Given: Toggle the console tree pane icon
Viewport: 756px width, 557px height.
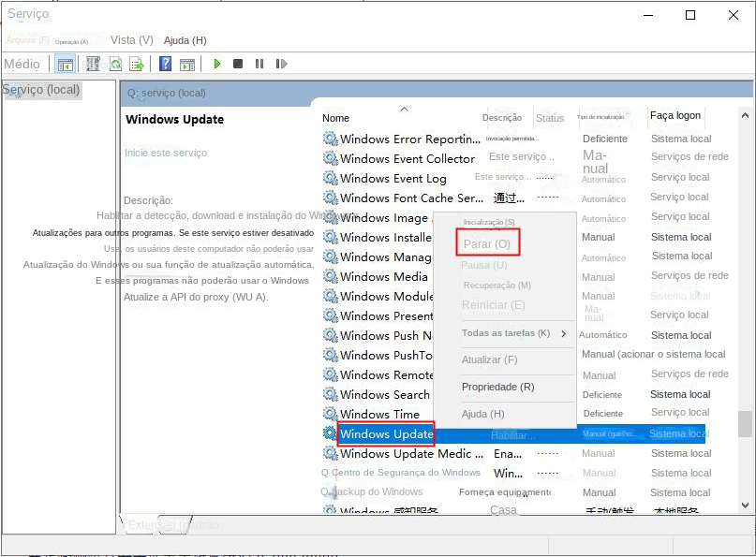Looking at the screenshot, I should click(x=65, y=64).
